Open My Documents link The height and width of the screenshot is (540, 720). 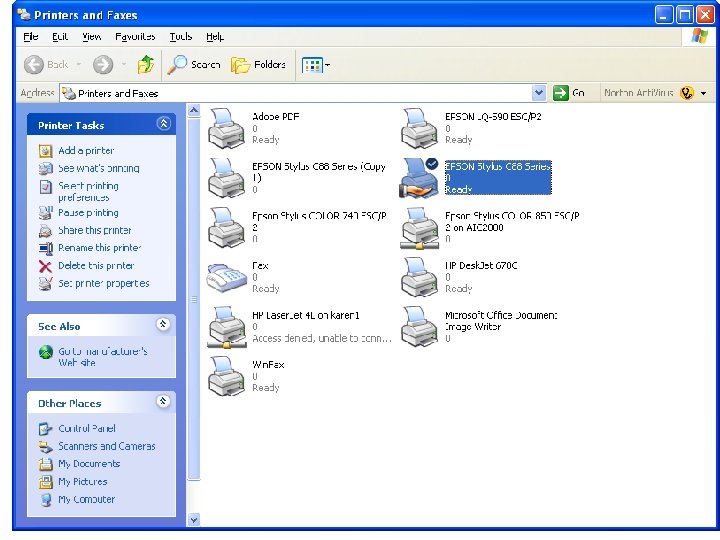point(89,464)
